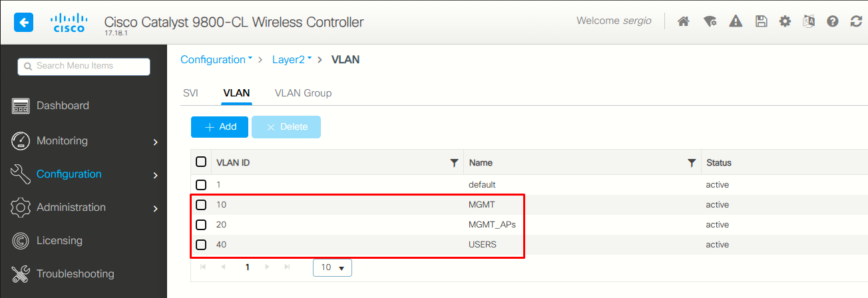868x298 pixels.
Task: Click the back arrow collapse button
Action: pos(23,23)
